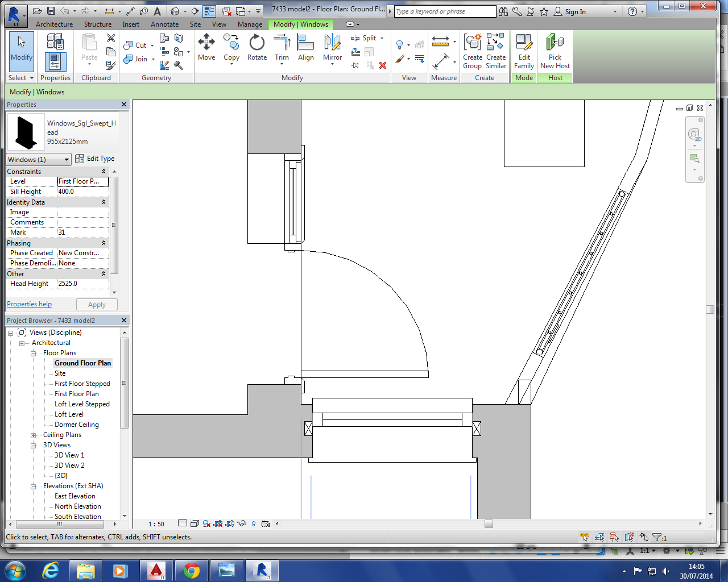Toggle Reveal Hidden Elements lightbulb

tap(254, 523)
